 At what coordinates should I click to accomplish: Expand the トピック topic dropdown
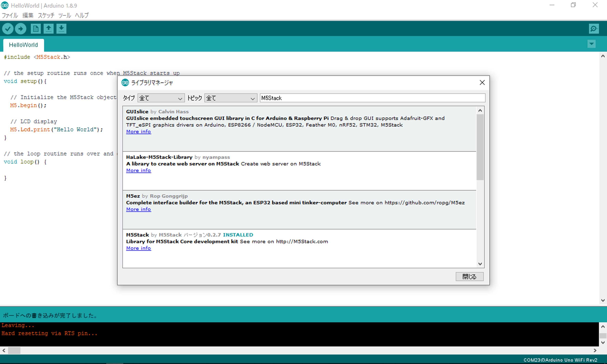pos(231,98)
